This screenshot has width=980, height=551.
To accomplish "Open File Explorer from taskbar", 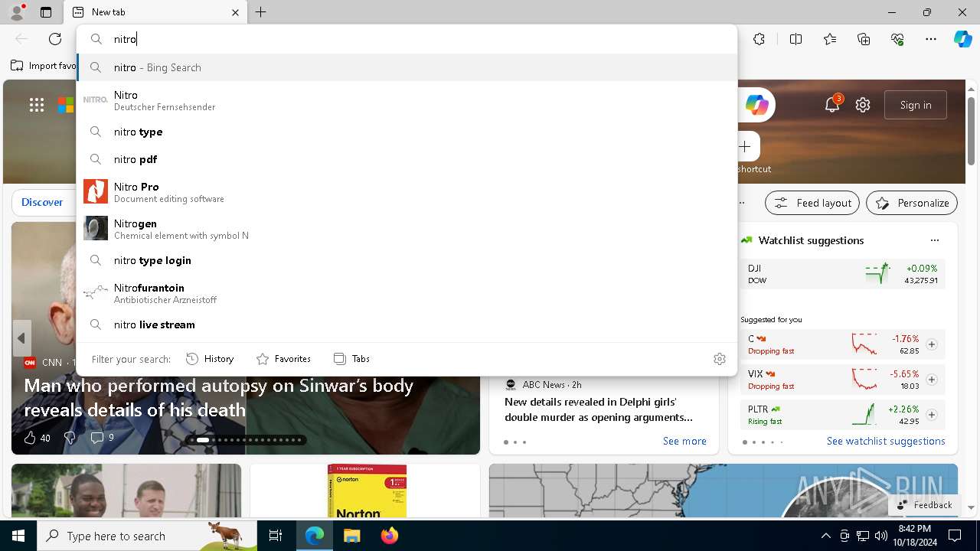I will click(x=351, y=536).
